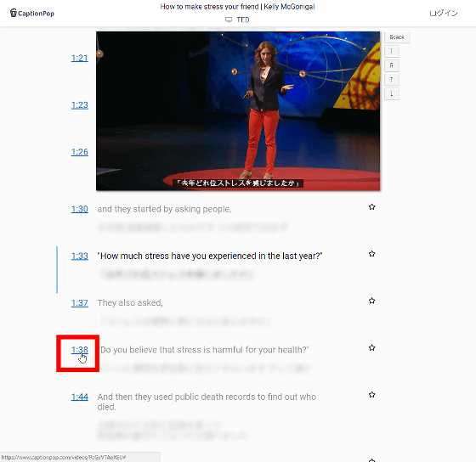
Task: Reveal blurred translation under 'public death records' caption
Action: [x=172, y=430]
